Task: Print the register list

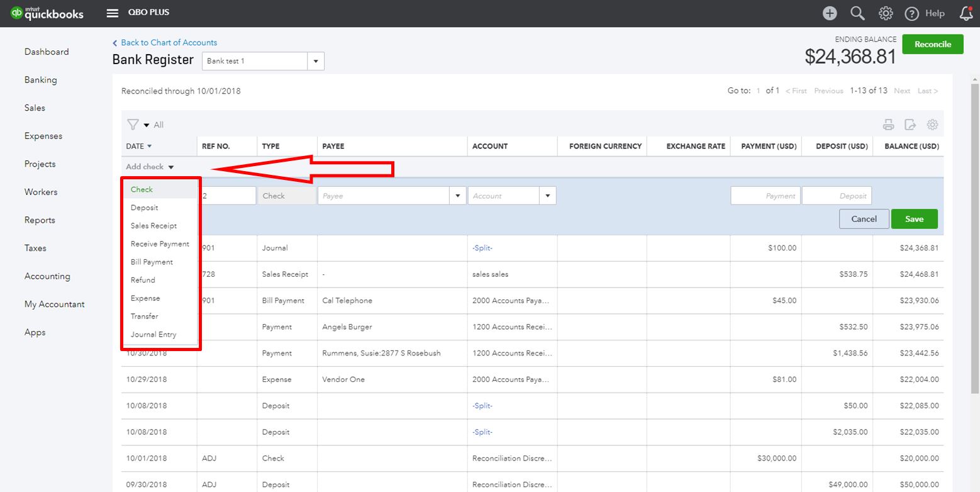Action: coord(888,125)
